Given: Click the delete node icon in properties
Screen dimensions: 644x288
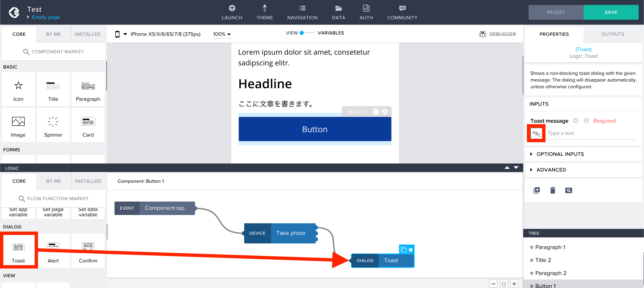Looking at the screenshot, I should pos(553,190).
